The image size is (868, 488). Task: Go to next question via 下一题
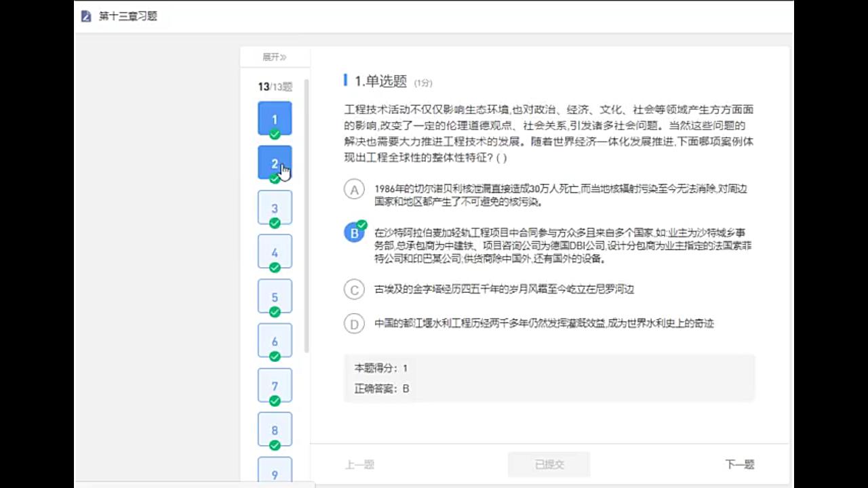[740, 464]
